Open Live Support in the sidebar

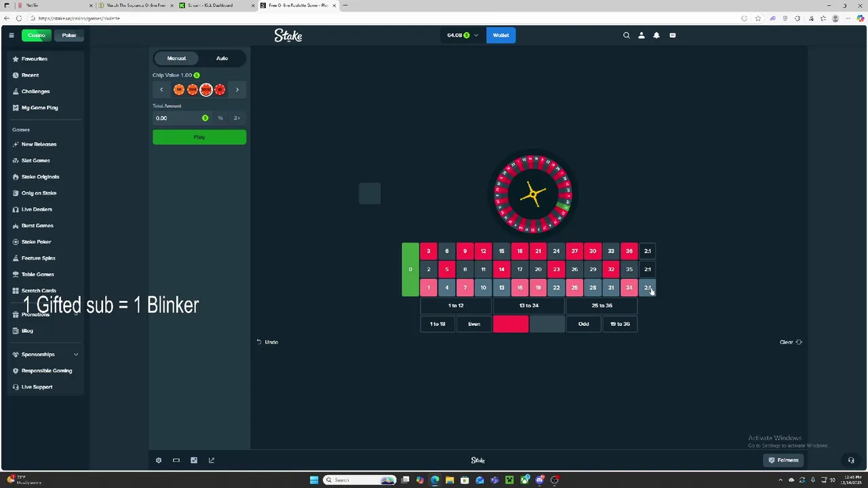[37, 387]
